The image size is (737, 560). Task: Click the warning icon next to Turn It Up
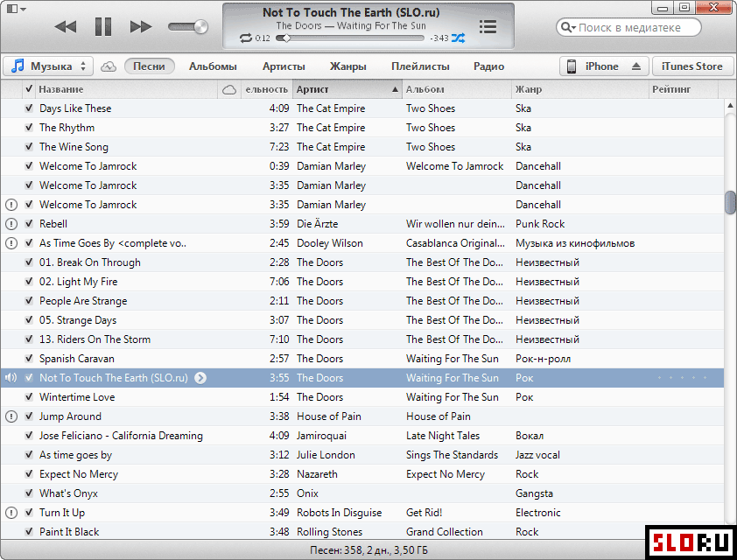click(x=11, y=513)
